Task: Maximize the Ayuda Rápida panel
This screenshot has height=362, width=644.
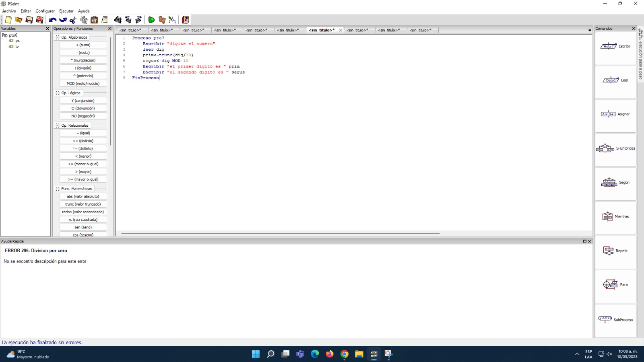Action: click(x=584, y=241)
